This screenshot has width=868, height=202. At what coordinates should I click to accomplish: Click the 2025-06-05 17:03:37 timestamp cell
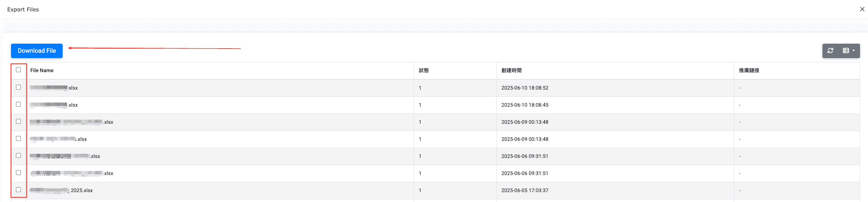pyautogui.click(x=525, y=191)
